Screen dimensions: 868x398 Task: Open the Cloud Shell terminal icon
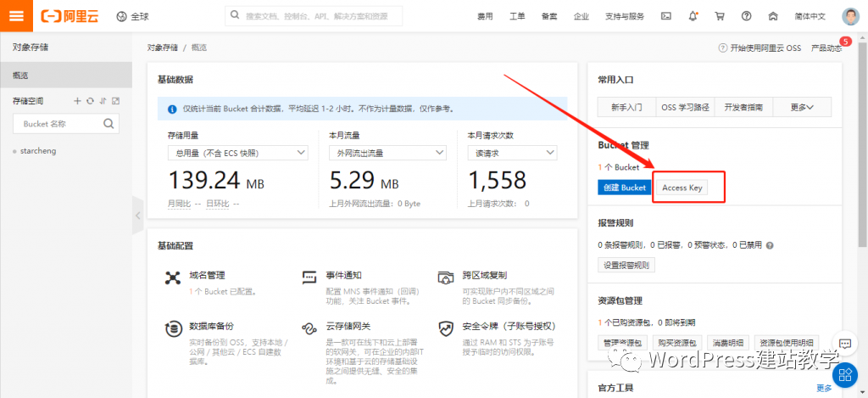[x=666, y=16]
